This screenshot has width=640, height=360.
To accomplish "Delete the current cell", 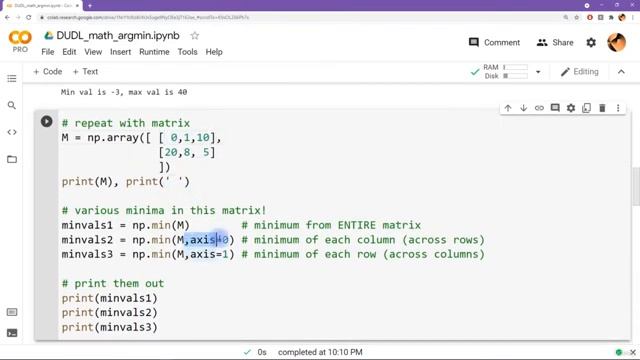I will tap(602, 108).
